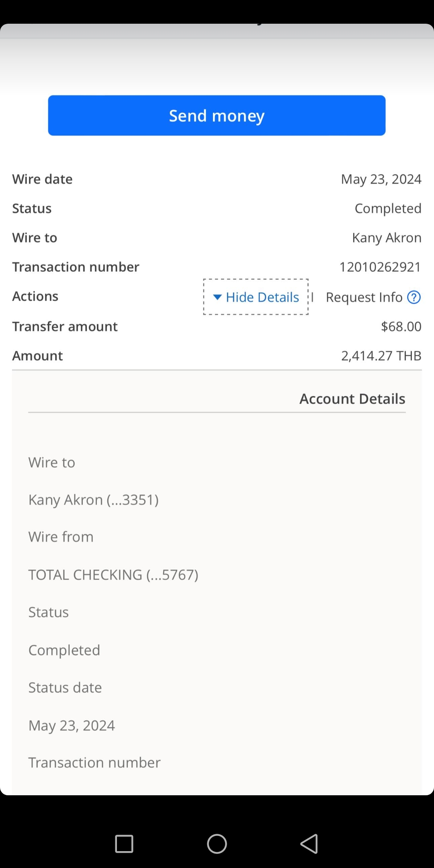
Task: Tap the Actions row label
Action: [x=35, y=296]
